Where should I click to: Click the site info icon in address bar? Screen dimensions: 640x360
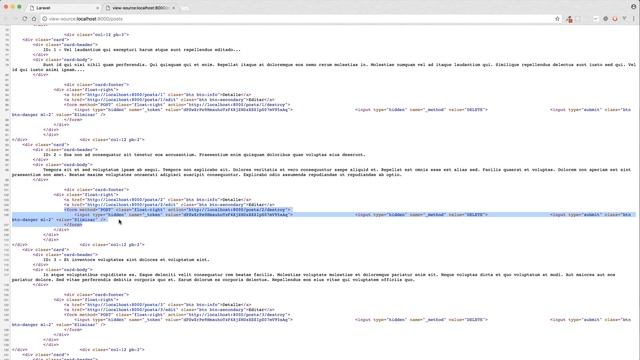(44, 19)
